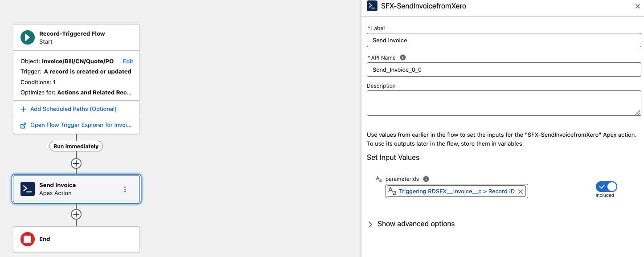Expand Show advanced options section

coord(410,224)
